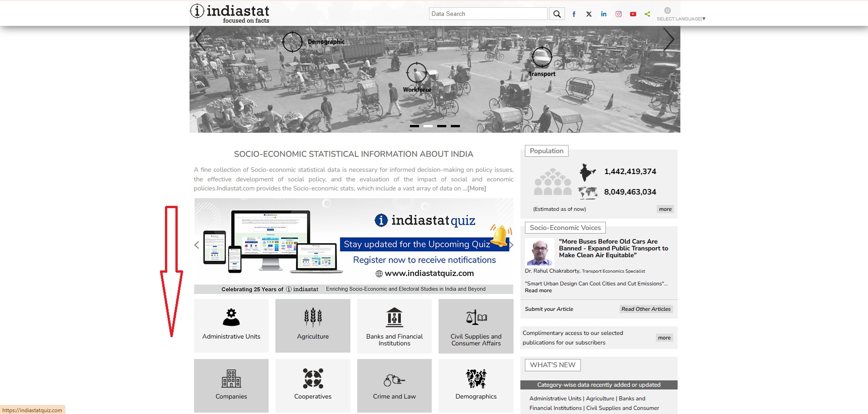
Task: Open the Submit your Article link
Action: coord(549,309)
